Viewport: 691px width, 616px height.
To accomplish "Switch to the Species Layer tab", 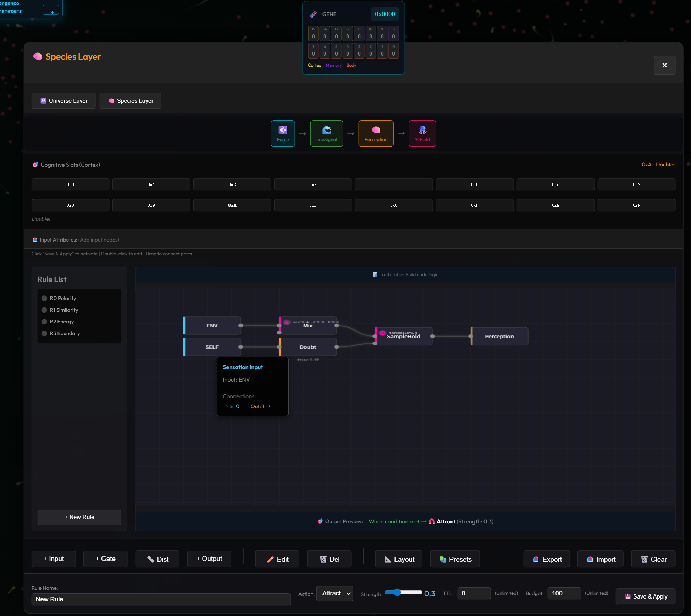I will click(x=130, y=101).
